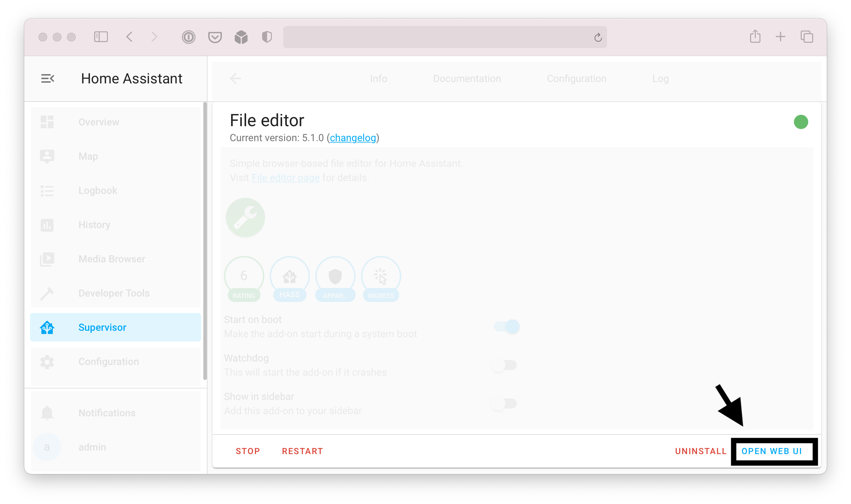Toggle Safari sidebar panel button
Viewport: 851px width, 504px height.
(x=101, y=37)
